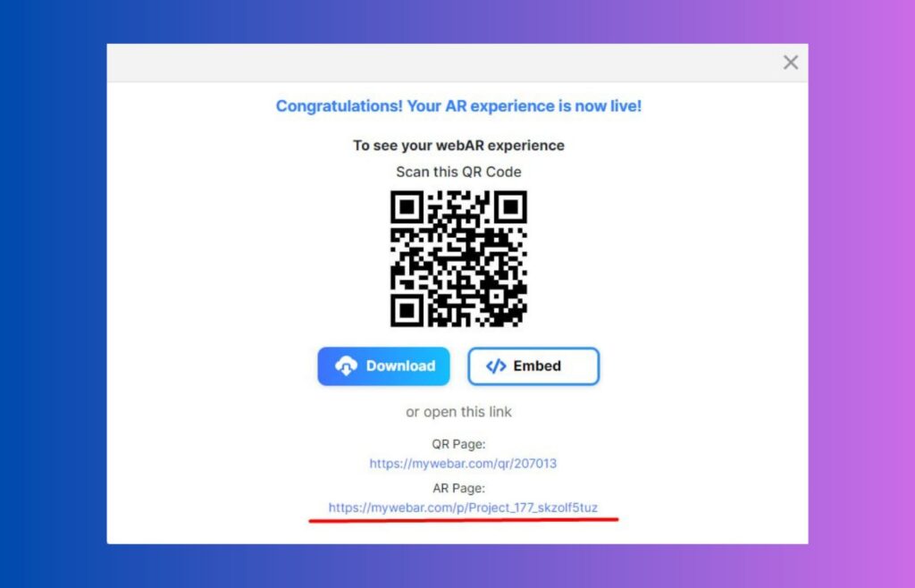Close the dialog with the X icon
915x588 pixels.
790,63
